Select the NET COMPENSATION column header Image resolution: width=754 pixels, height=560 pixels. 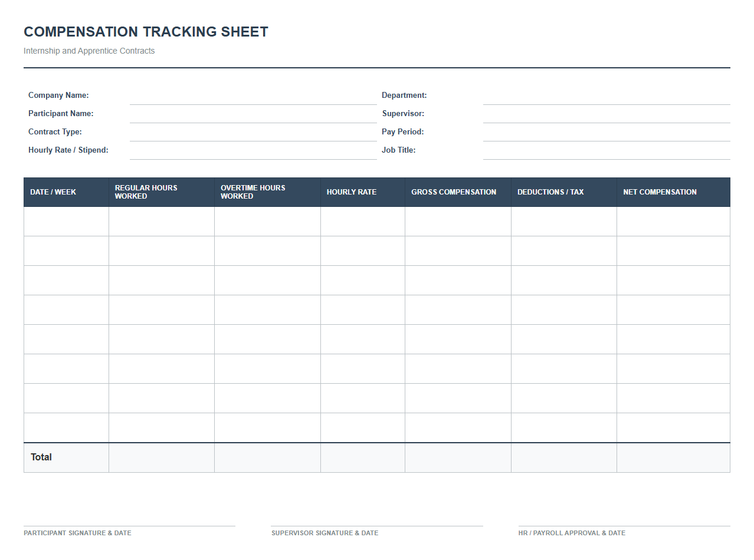(x=673, y=192)
